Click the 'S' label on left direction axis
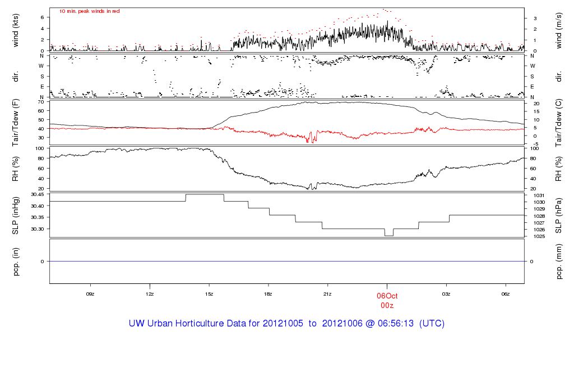This screenshot has width=574, height=392. click(x=42, y=77)
